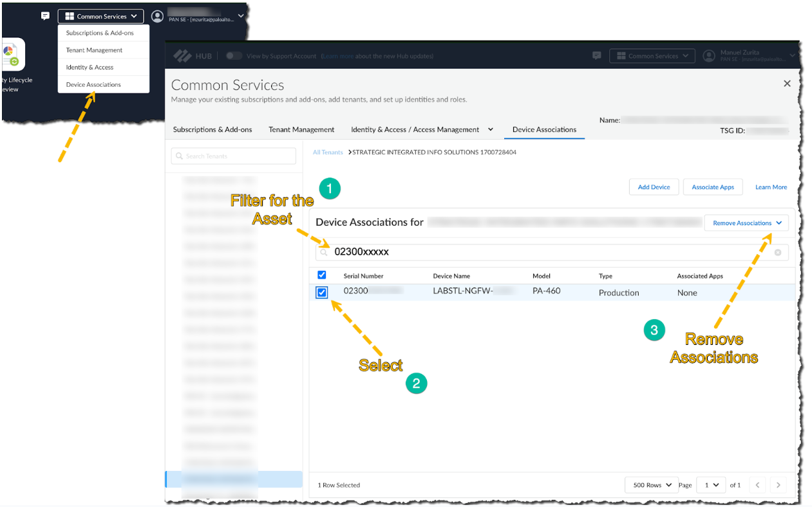
Task: Close the Common Services panel
Action: tap(786, 84)
